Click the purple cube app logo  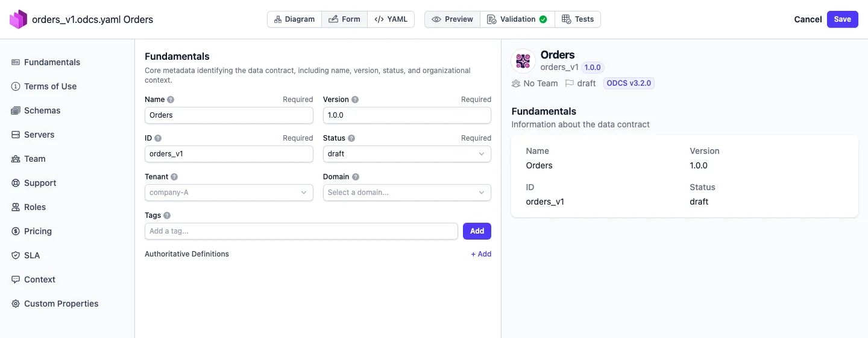[x=18, y=19]
